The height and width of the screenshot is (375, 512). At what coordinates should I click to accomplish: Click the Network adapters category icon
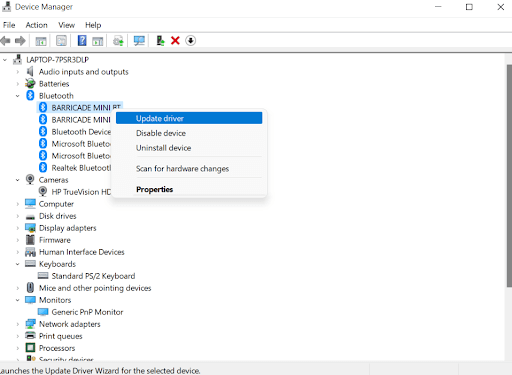(30, 324)
